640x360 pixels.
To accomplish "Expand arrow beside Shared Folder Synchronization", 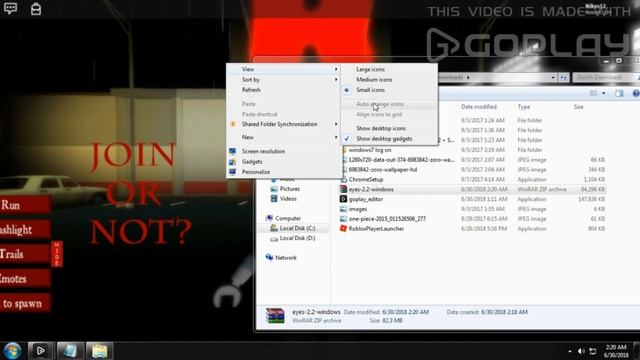I will [336, 124].
